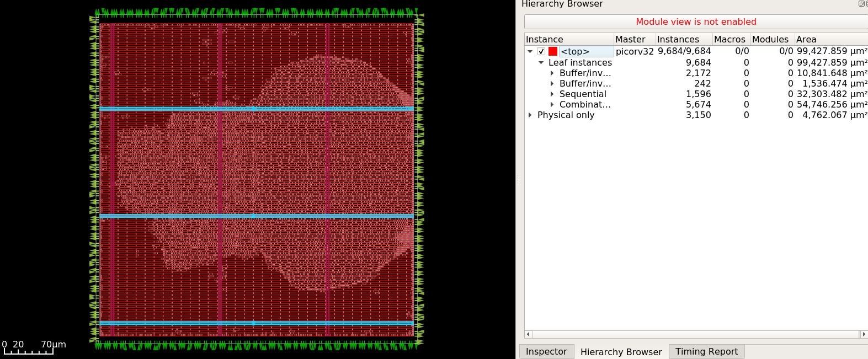Click the 54,746.256 µm² area cell
Screen dimensions: 868x359
pyautogui.click(x=832, y=104)
